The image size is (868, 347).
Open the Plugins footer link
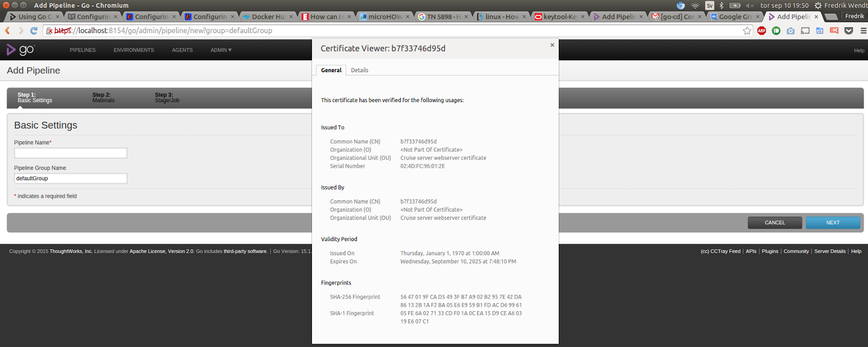pos(770,251)
